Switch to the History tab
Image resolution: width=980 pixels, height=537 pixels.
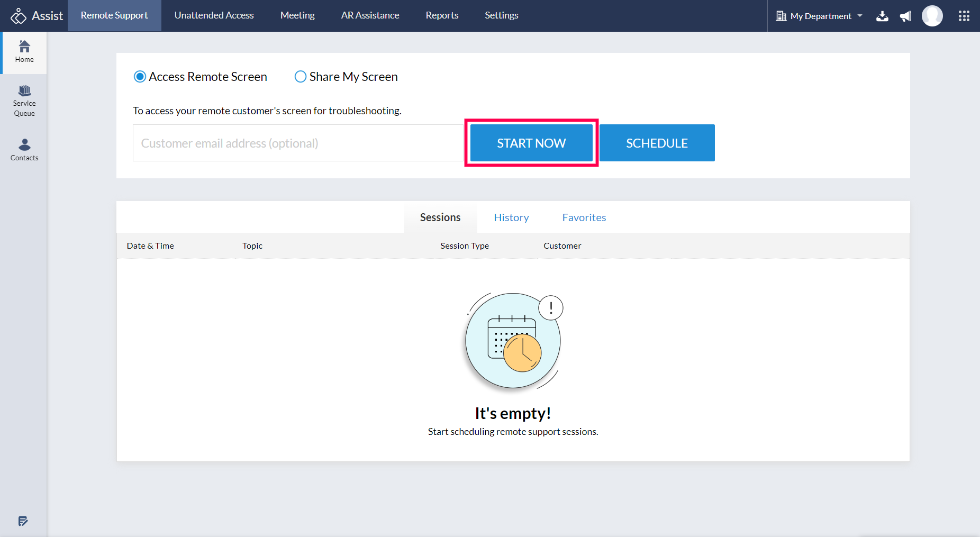click(511, 217)
